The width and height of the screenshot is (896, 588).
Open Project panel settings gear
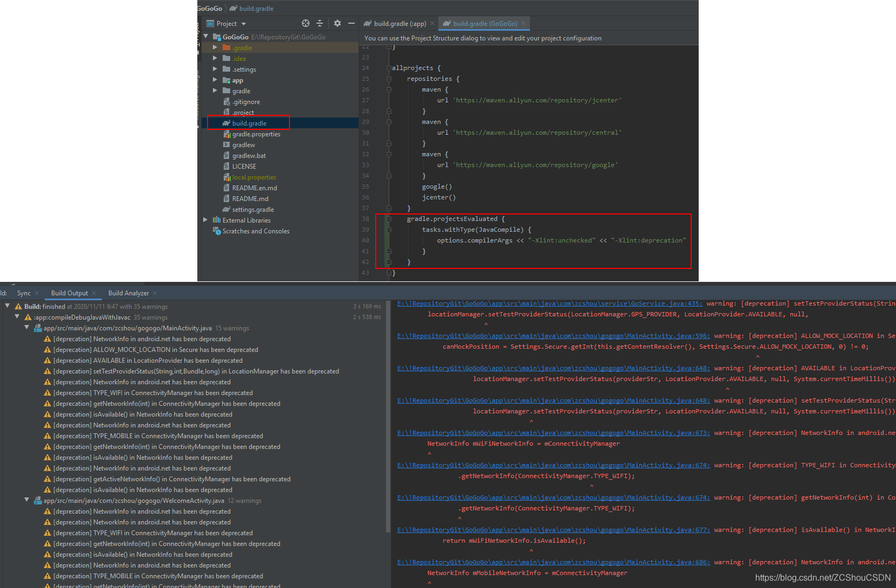tap(337, 23)
